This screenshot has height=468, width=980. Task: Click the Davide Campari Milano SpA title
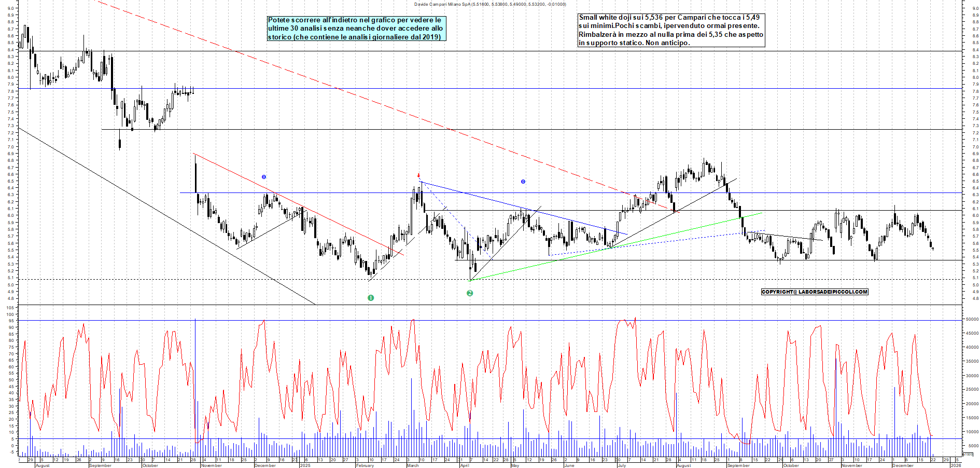click(x=490, y=4)
